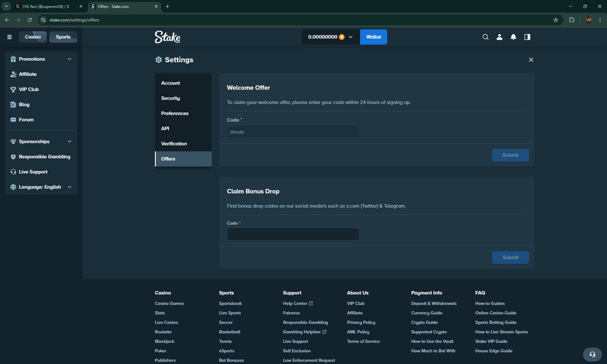
Task: Select the Offers settings section
Action: click(183, 159)
